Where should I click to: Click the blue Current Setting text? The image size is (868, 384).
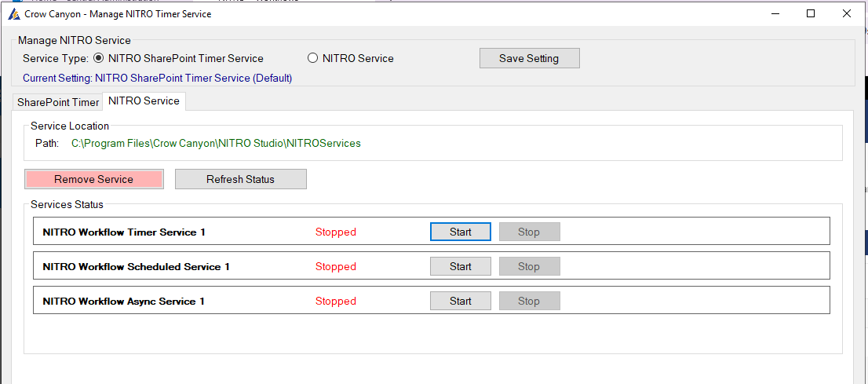point(157,78)
